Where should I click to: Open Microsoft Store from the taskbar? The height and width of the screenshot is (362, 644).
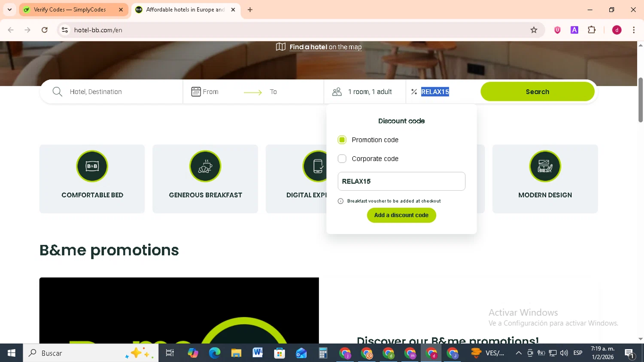point(279,353)
